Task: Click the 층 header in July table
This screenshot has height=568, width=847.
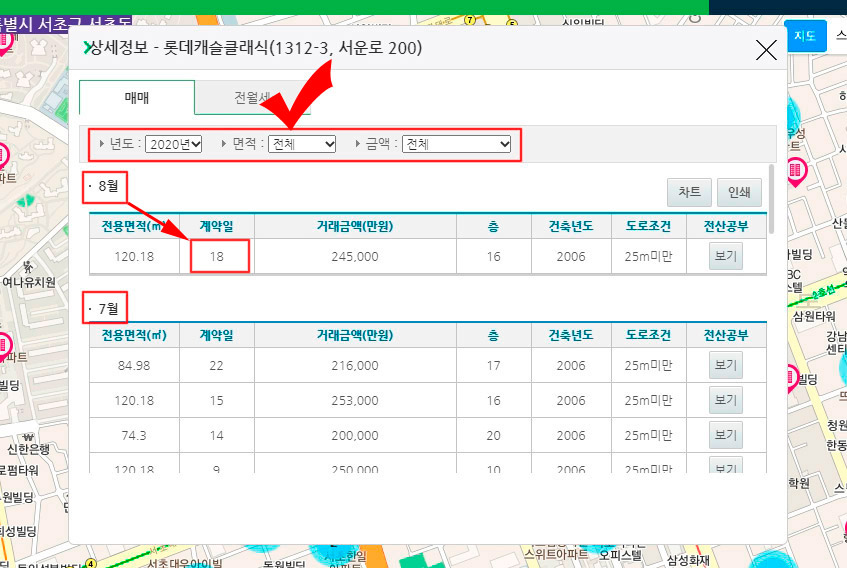Action: point(494,335)
